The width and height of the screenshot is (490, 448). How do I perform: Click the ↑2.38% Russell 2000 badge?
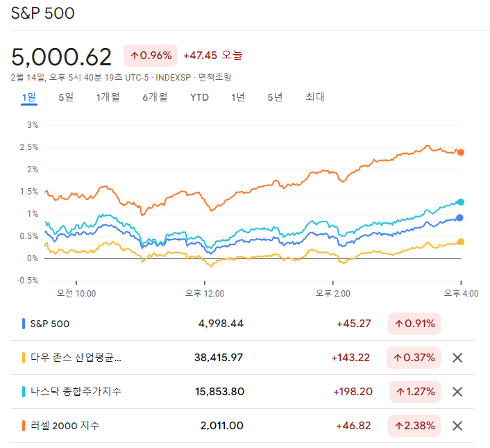click(x=414, y=426)
